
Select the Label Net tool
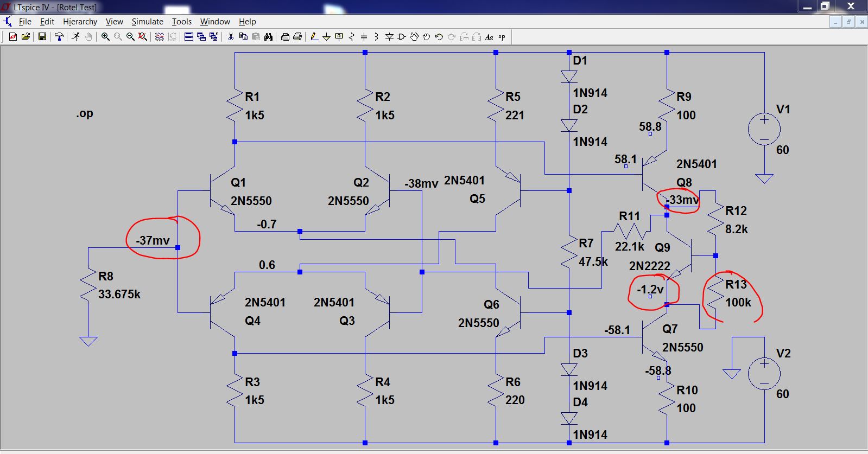pyautogui.click(x=339, y=37)
